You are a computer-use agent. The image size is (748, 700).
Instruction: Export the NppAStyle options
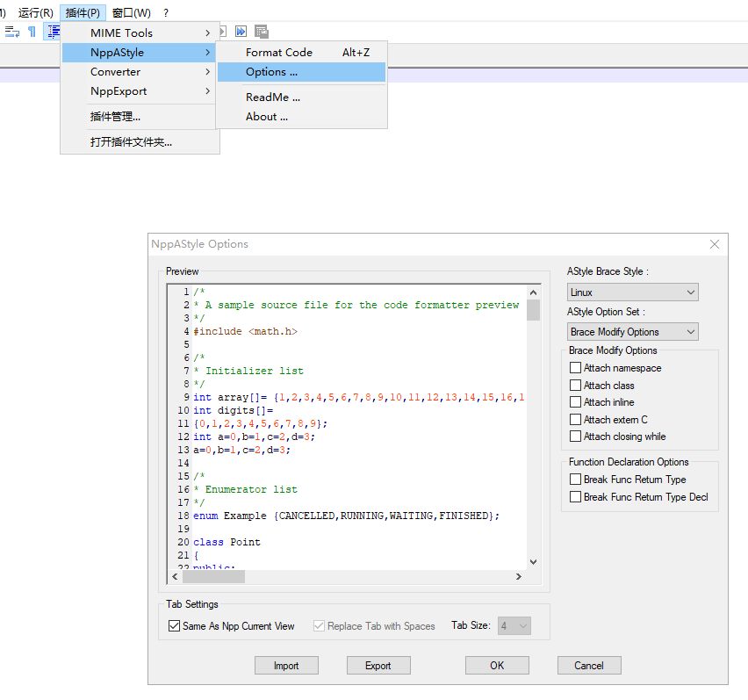[378, 665]
